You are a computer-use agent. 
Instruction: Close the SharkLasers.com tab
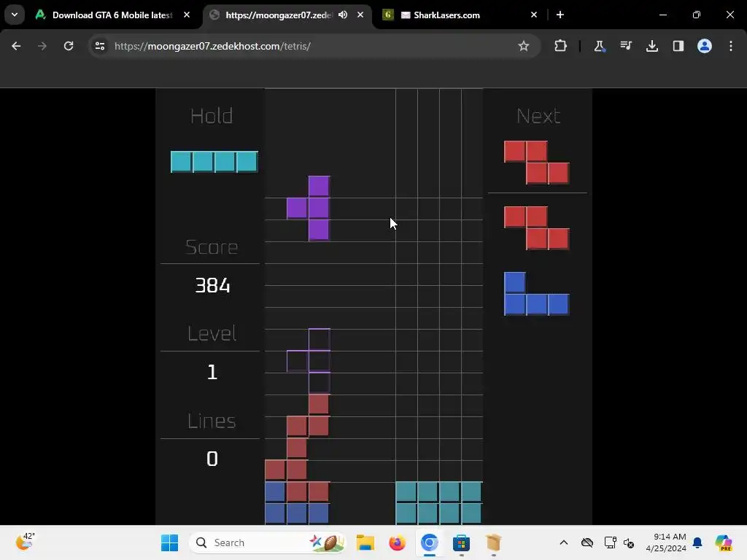tap(534, 15)
